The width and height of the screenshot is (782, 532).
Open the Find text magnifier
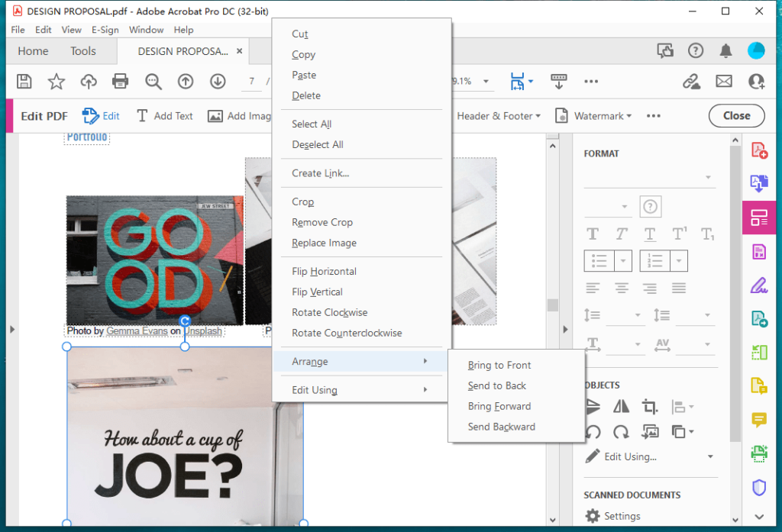[153, 81]
